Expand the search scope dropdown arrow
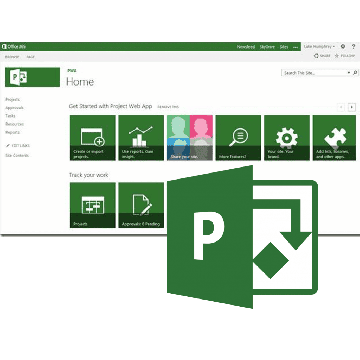 point(349,73)
